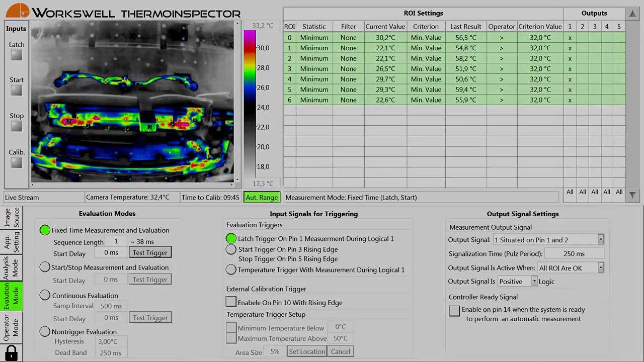This screenshot has width=644, height=362.
Task: Click the Maximum Temperature Above 50°C field
Action: click(340, 338)
